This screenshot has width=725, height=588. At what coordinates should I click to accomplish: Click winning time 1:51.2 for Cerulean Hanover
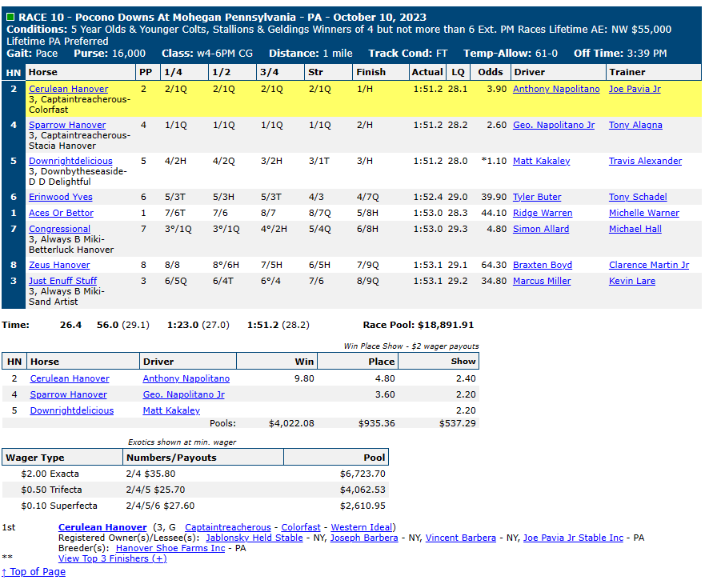tap(427, 89)
